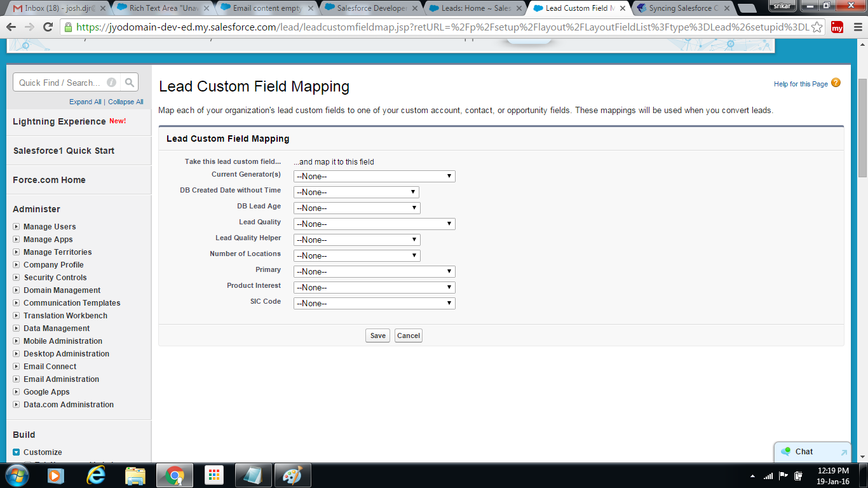Click the Collapse All link
The height and width of the screenshot is (488, 868).
point(126,102)
